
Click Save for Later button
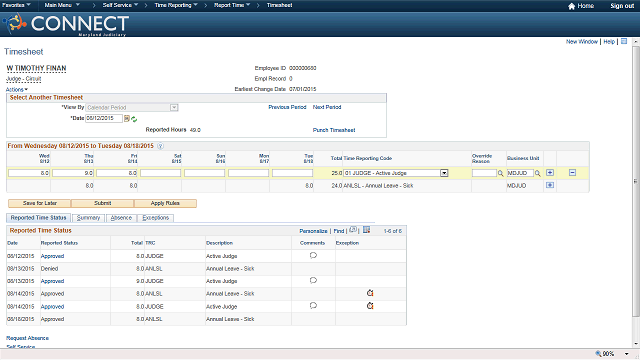pyautogui.click(x=40, y=203)
